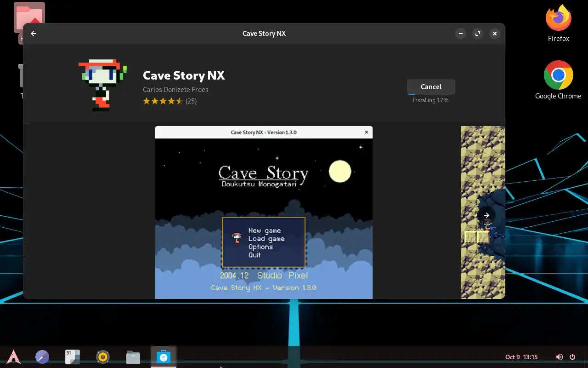Close the Cave Story NX window
The height and width of the screenshot is (368, 588).
[x=495, y=34]
